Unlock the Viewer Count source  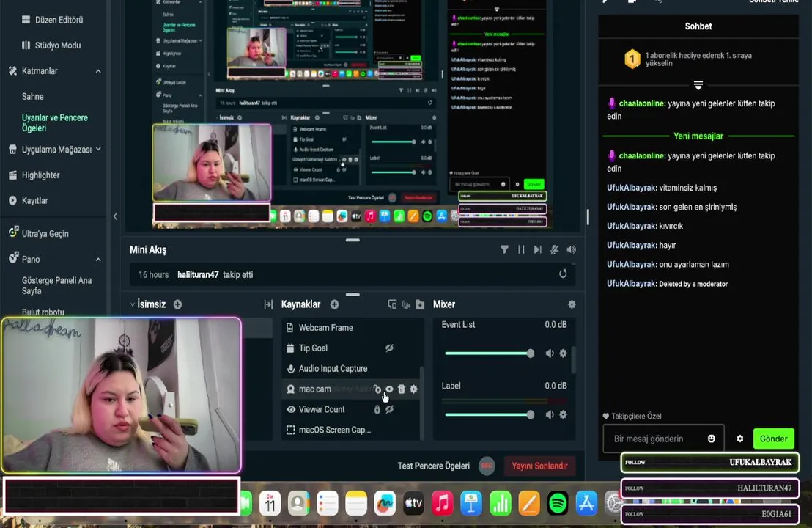click(377, 409)
